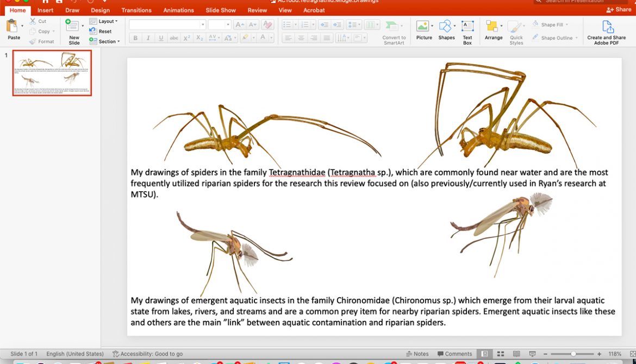Select slide 1 thumbnail in panel
The width and height of the screenshot is (636, 364).
coord(52,73)
